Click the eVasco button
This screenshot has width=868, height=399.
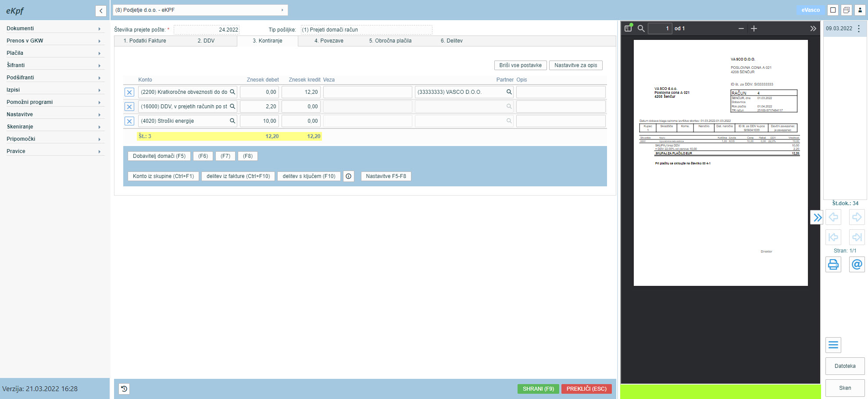(x=810, y=10)
